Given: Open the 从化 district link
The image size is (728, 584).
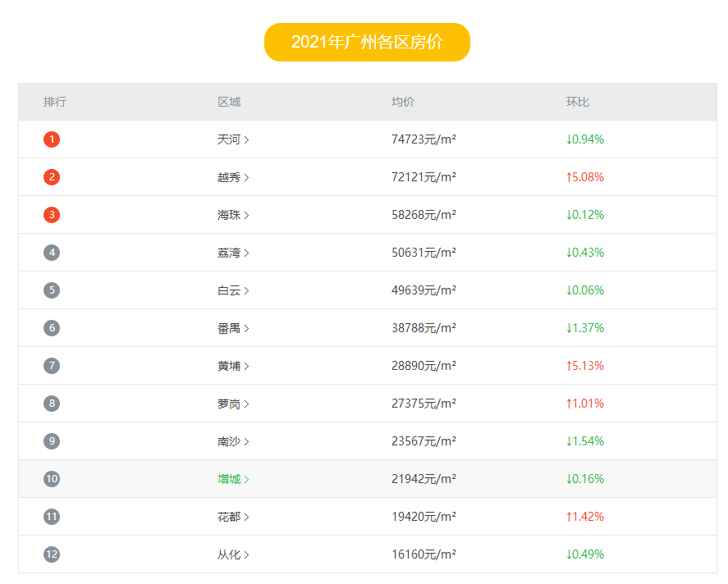Looking at the screenshot, I should pos(232,554).
